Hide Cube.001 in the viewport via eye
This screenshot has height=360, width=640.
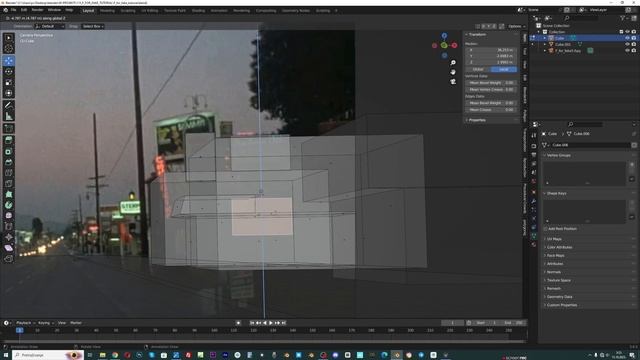(627, 44)
